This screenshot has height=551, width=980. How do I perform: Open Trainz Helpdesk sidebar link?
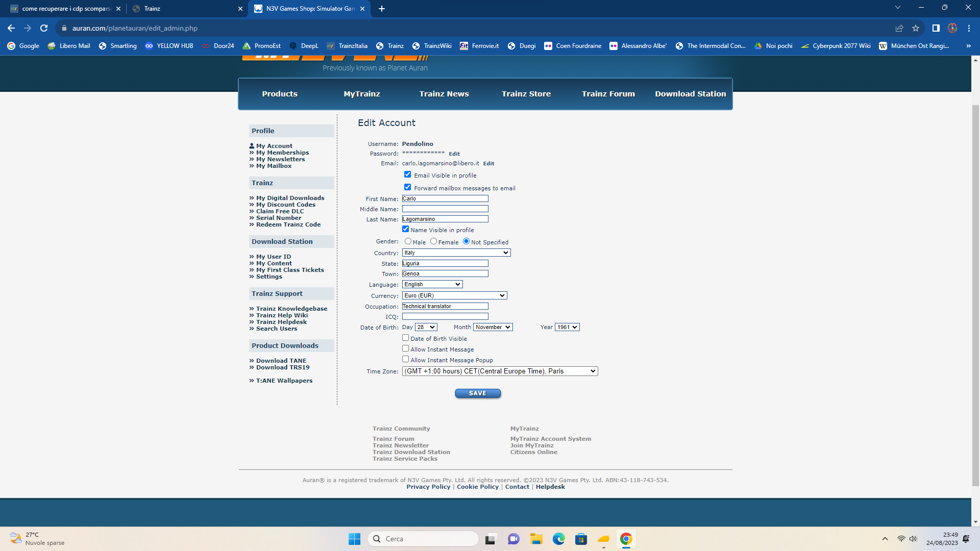point(281,322)
